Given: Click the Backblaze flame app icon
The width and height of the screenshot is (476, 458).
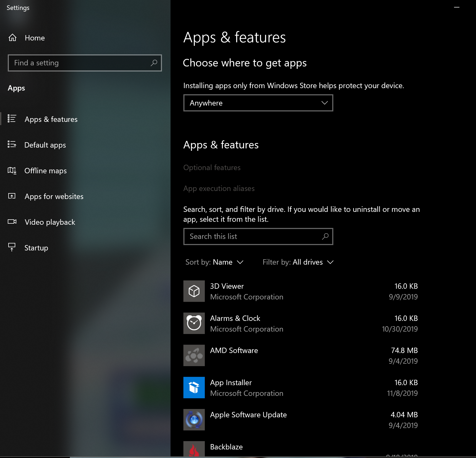Looking at the screenshot, I should [194, 449].
